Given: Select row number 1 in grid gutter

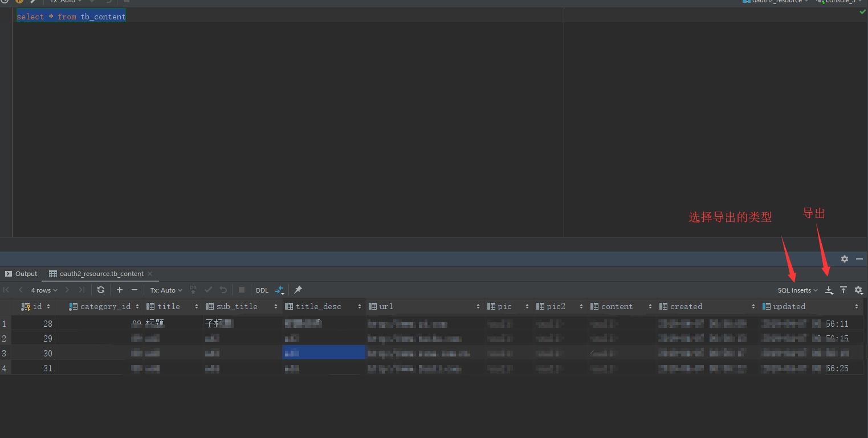Looking at the screenshot, I should click(x=5, y=323).
